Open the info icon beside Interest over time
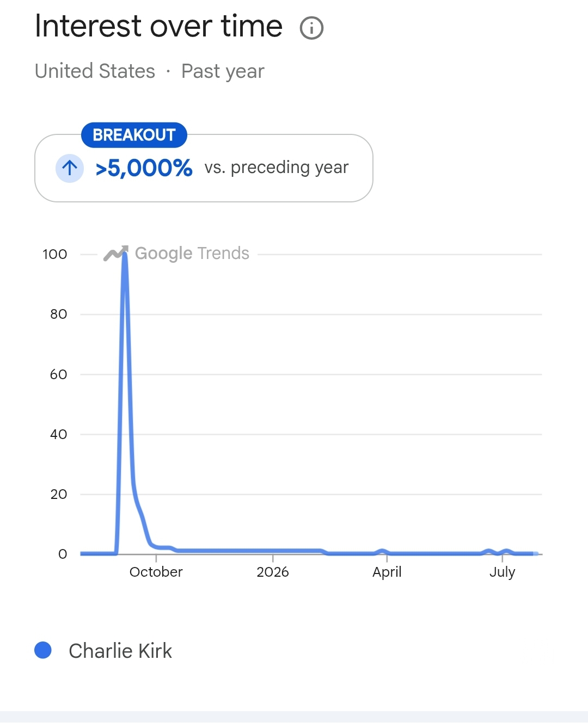 point(311,28)
